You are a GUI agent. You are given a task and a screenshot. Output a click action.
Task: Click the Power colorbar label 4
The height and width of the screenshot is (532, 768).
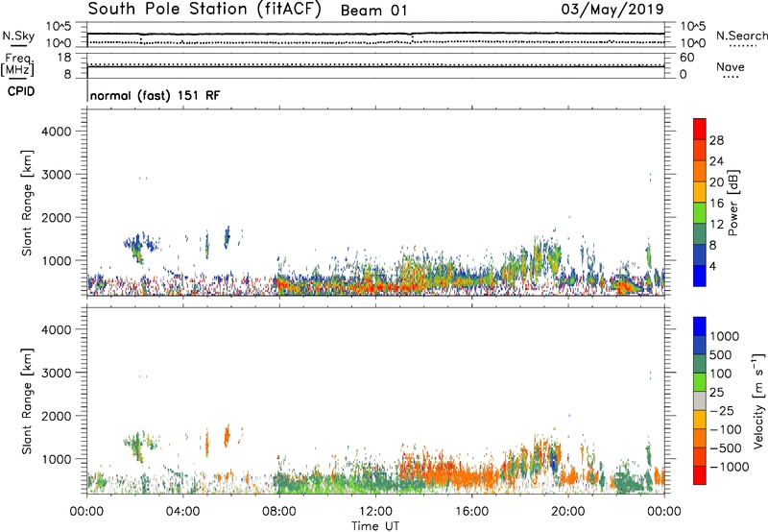coord(713,266)
